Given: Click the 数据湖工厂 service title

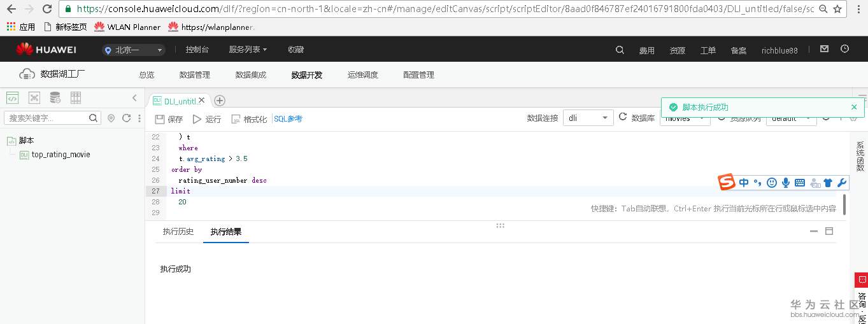Looking at the screenshot, I should point(63,74).
